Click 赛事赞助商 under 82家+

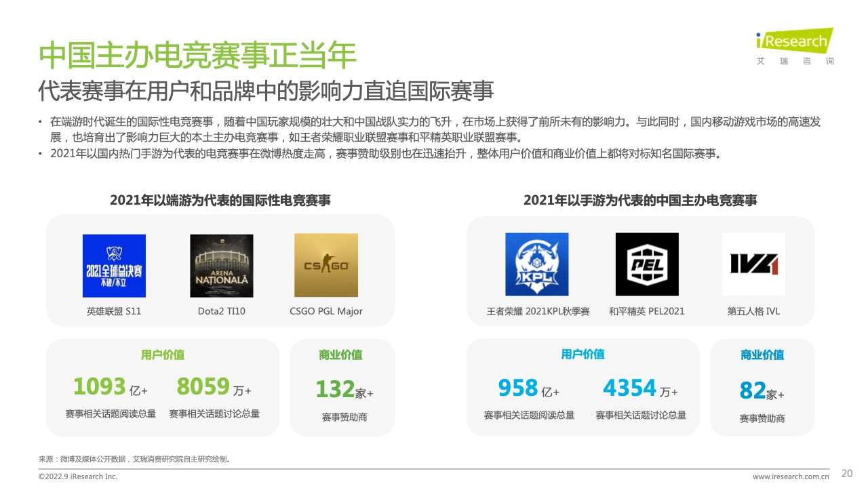pyautogui.click(x=762, y=418)
